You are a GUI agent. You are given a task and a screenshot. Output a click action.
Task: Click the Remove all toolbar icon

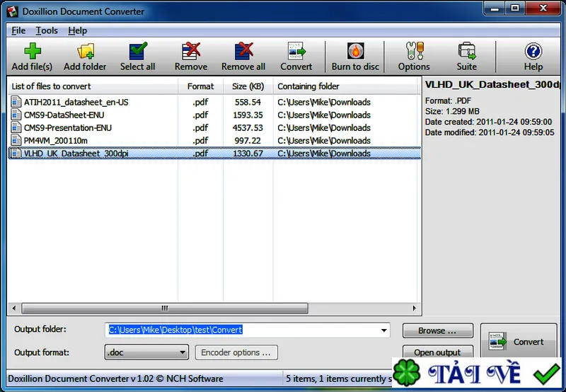click(x=243, y=51)
